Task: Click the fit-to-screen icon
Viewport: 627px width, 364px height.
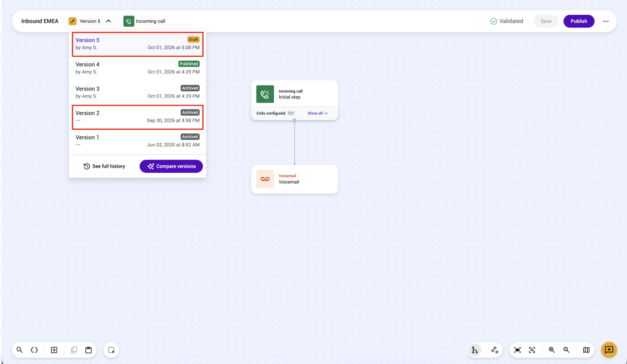Action: (x=517, y=350)
